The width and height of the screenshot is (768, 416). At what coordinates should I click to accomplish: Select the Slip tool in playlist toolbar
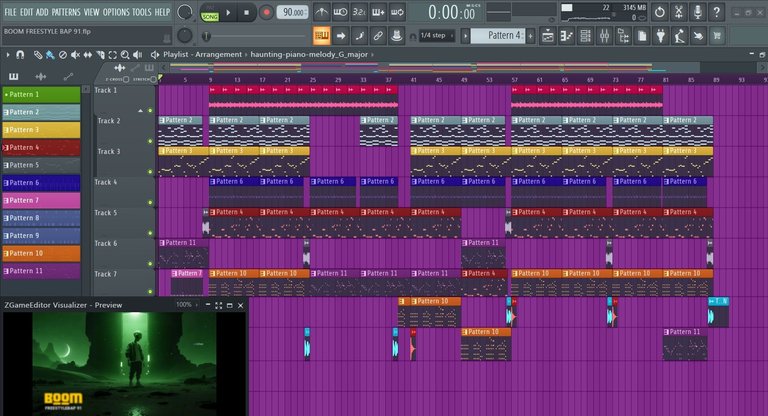click(x=88, y=54)
